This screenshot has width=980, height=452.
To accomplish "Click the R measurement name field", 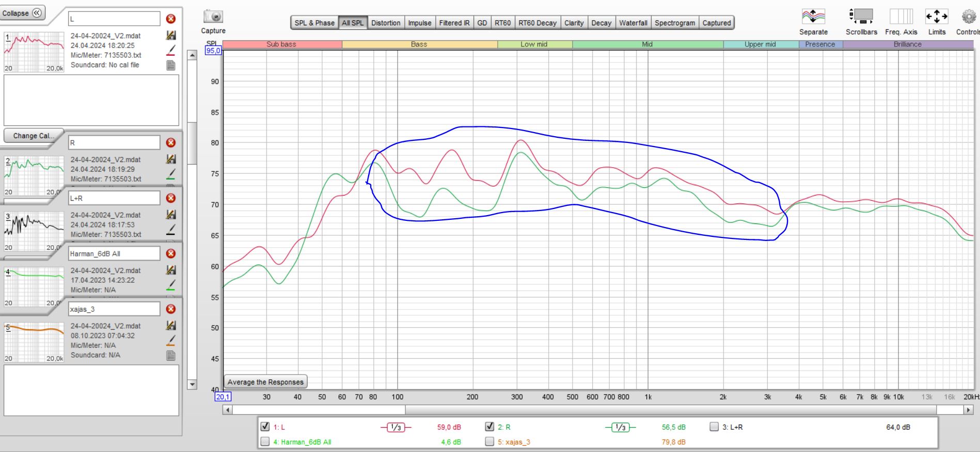I will tap(114, 143).
